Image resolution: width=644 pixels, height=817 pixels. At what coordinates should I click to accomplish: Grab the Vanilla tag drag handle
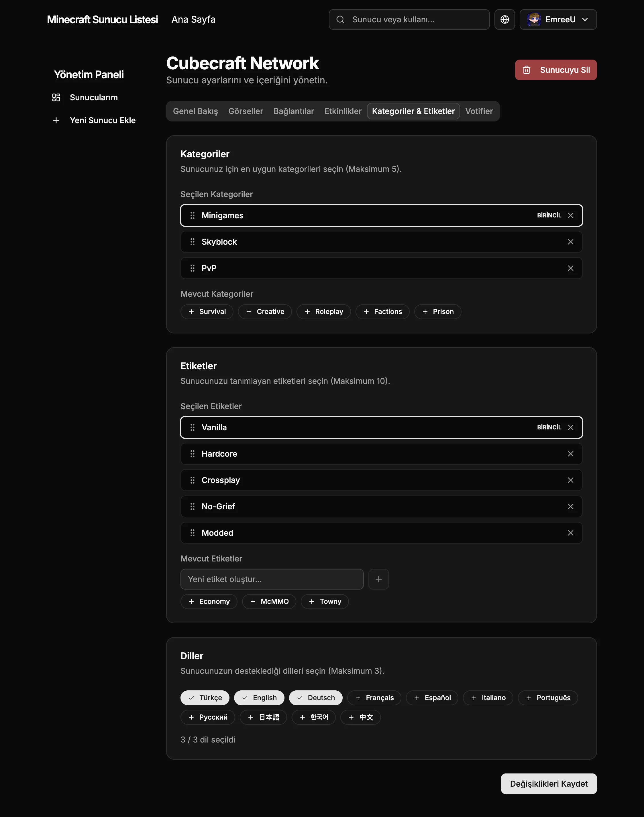click(193, 427)
